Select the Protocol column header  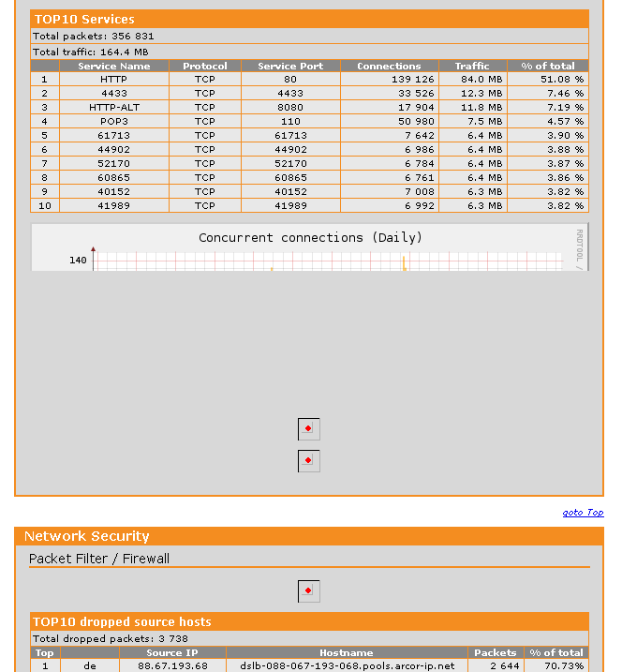tap(205, 66)
